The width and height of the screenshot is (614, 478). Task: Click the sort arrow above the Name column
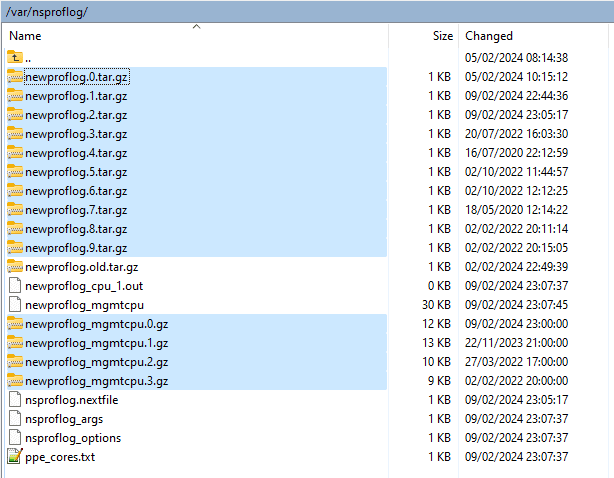(196, 27)
